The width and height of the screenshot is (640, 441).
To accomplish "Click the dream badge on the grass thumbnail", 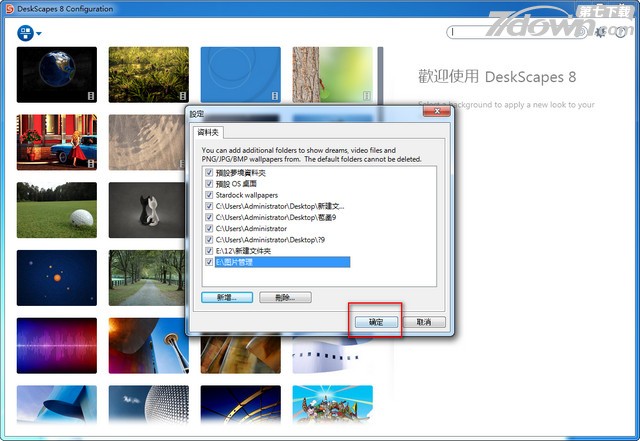I will (183, 96).
